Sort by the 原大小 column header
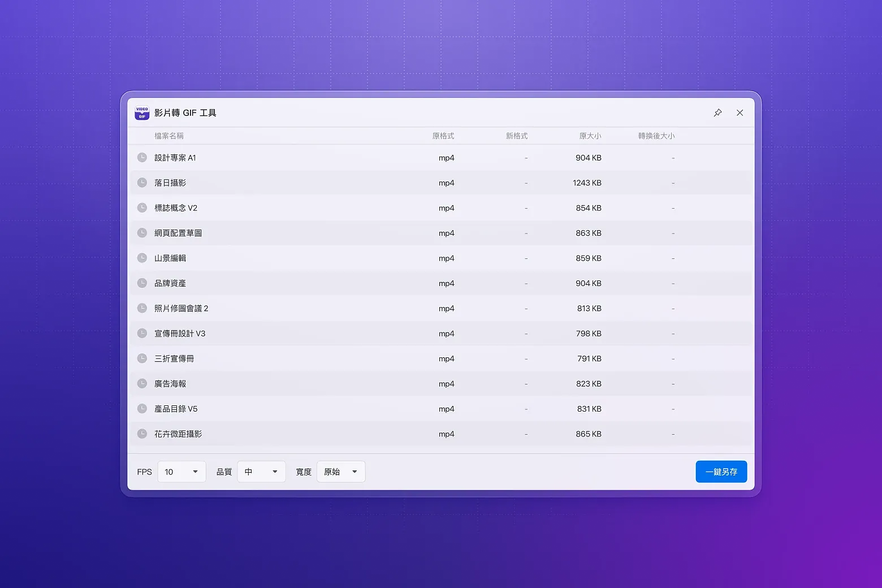Image resolution: width=882 pixels, height=588 pixels. point(590,136)
